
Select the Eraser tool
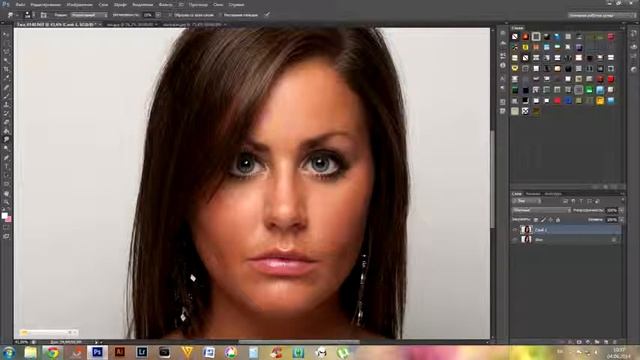[6, 122]
